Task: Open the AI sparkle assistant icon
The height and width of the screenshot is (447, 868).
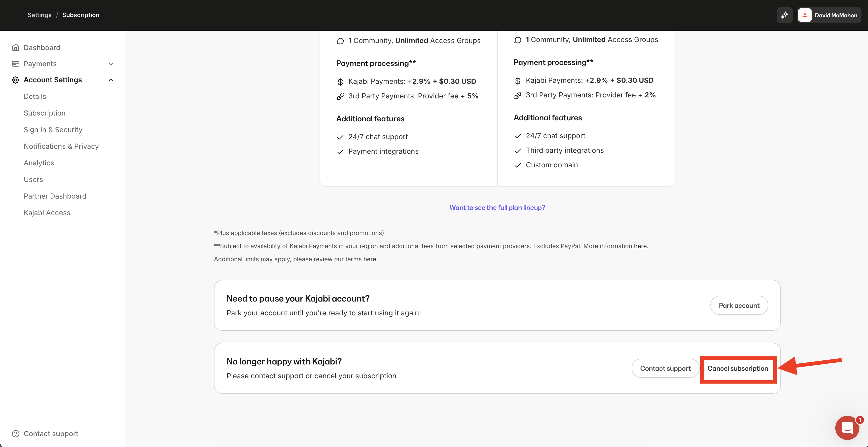Action: point(784,15)
